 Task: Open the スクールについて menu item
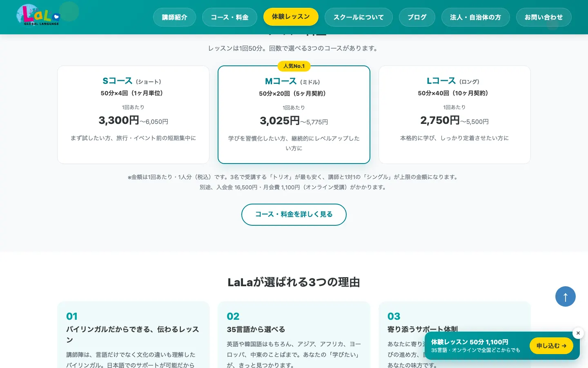point(359,17)
